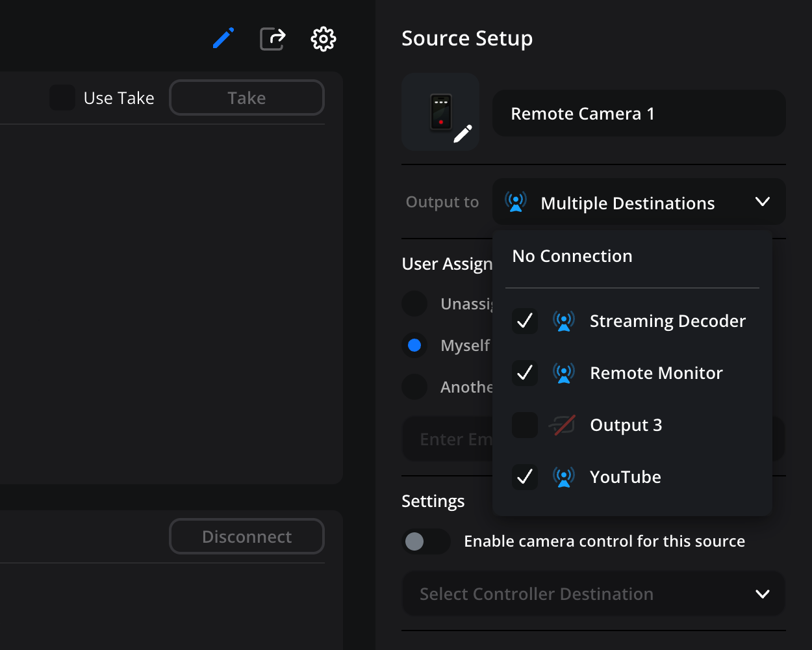Enable the Use Take checkbox
The width and height of the screenshot is (812, 650).
[x=62, y=97]
